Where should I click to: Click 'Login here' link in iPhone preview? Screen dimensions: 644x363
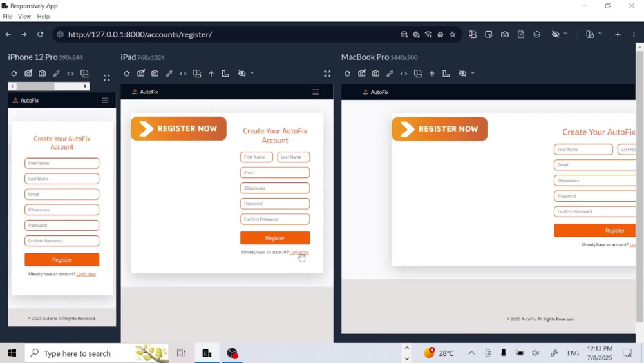coord(86,274)
